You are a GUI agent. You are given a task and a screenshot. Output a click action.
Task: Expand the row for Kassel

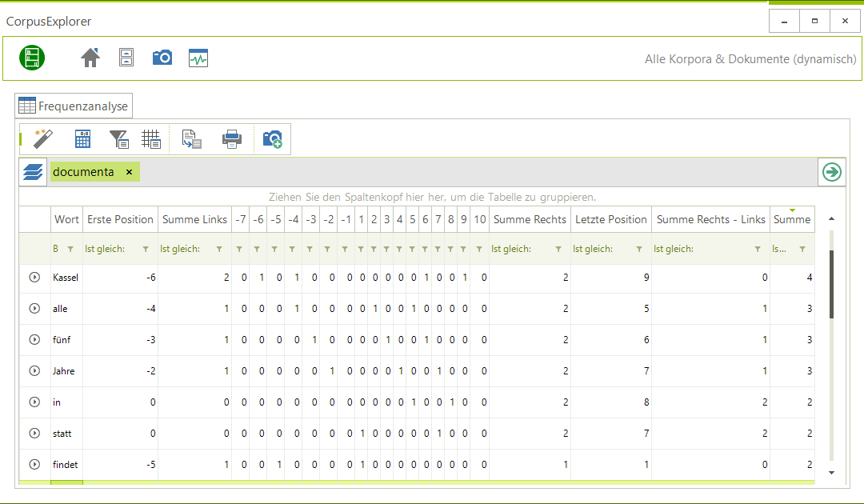[34, 278]
